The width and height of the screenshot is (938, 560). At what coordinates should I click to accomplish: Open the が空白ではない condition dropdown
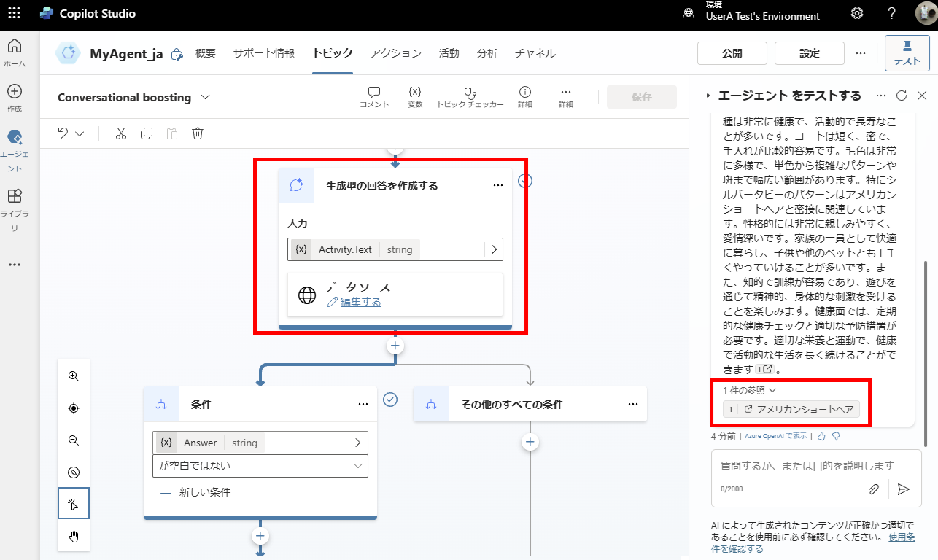[x=260, y=465]
